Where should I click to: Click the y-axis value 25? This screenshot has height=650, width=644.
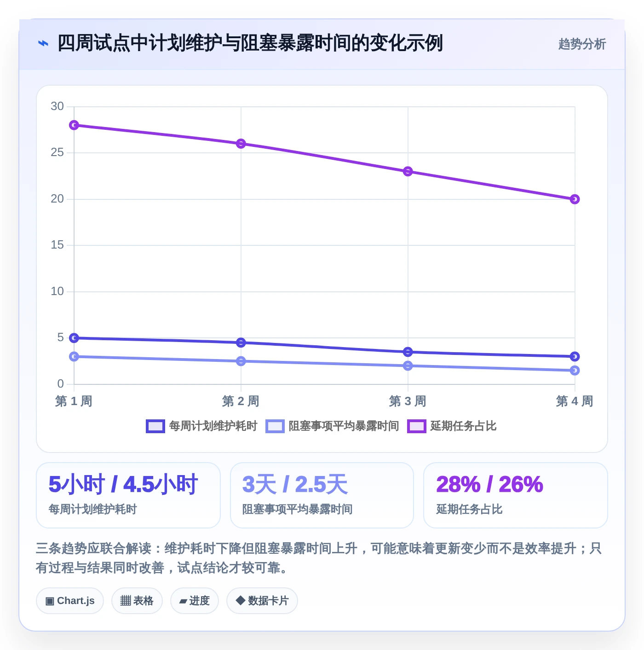pos(57,152)
